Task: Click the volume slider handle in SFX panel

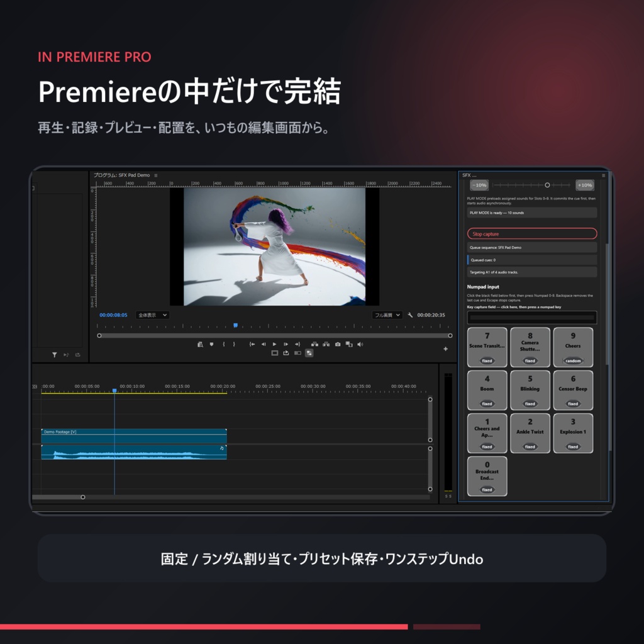Action: [547, 186]
